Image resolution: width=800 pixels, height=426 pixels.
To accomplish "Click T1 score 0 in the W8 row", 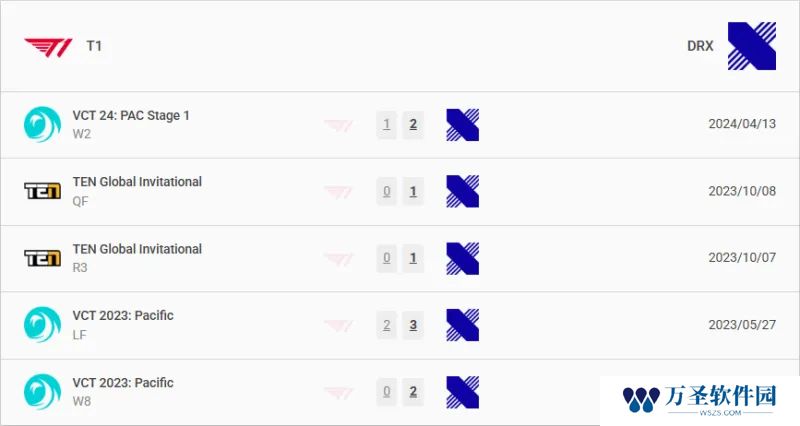I will pos(387,392).
